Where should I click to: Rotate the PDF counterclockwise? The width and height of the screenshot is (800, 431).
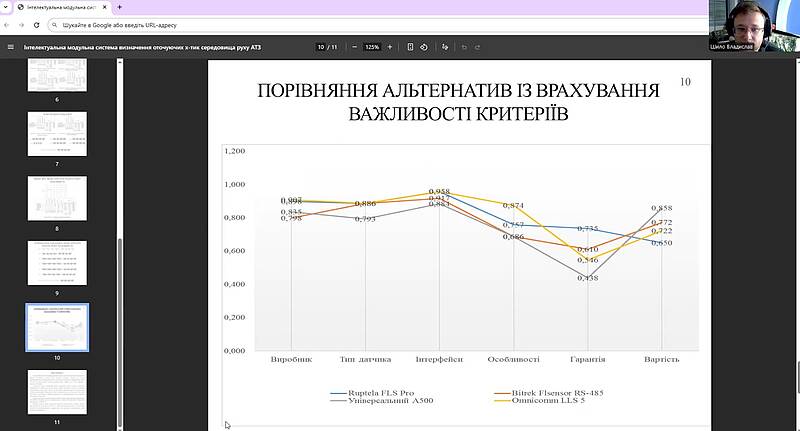click(x=424, y=47)
